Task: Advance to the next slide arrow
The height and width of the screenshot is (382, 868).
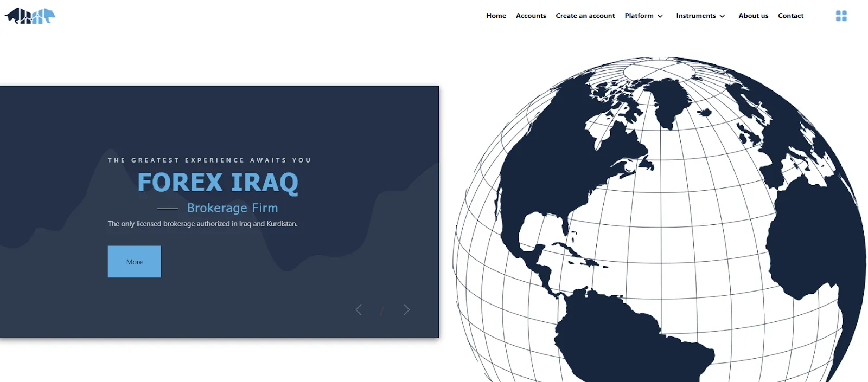Action: [x=406, y=309]
